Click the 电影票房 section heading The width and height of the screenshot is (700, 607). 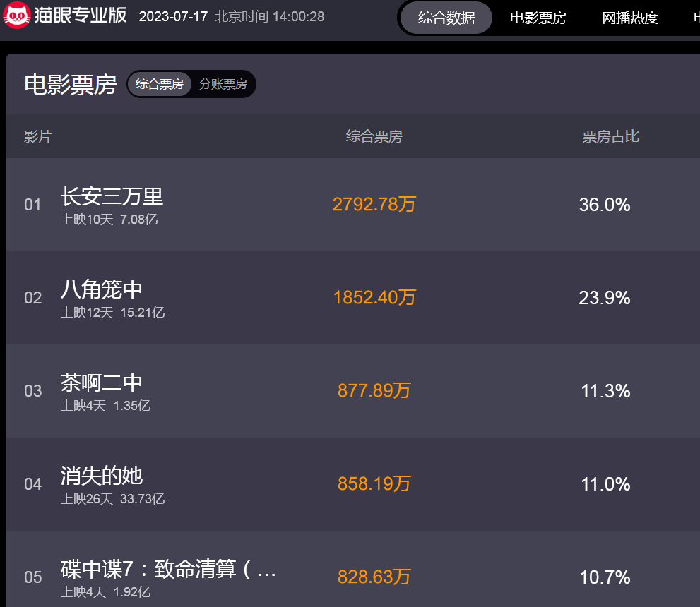coord(71,84)
